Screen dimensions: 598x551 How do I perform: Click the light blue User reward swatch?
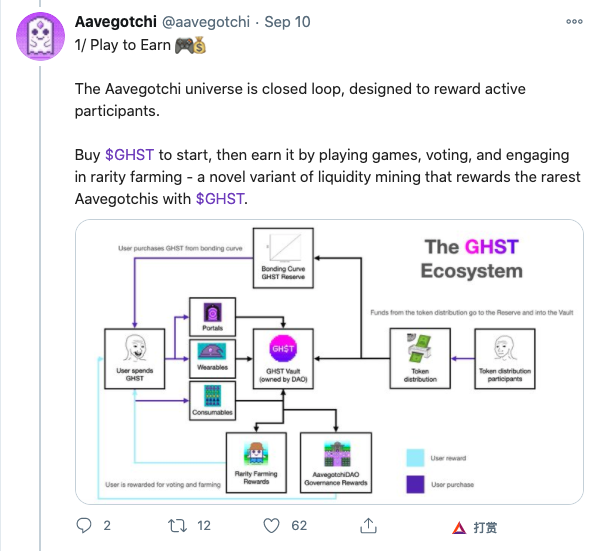click(x=415, y=458)
